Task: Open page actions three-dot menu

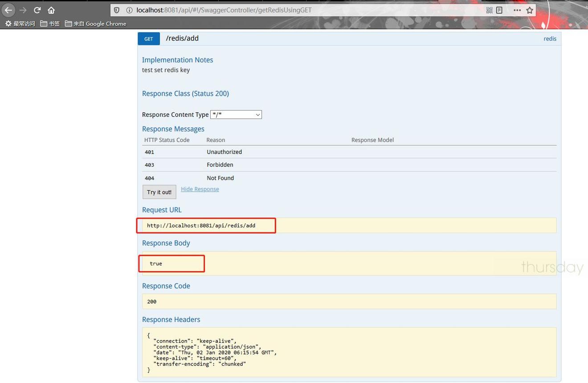Action: [x=517, y=10]
